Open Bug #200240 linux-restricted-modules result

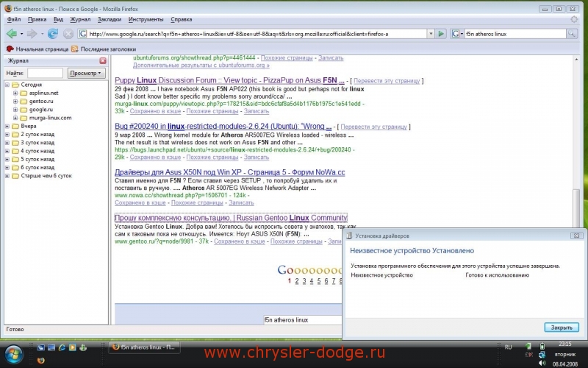(223, 127)
